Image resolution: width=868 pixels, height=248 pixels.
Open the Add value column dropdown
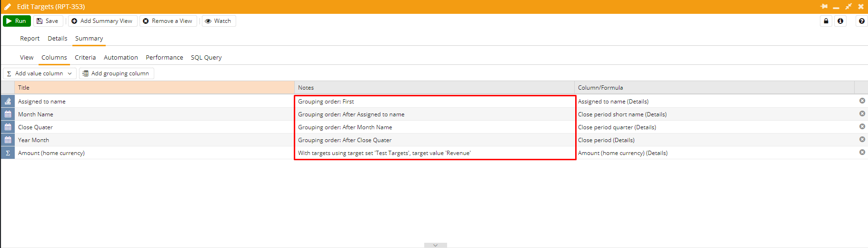pos(40,73)
